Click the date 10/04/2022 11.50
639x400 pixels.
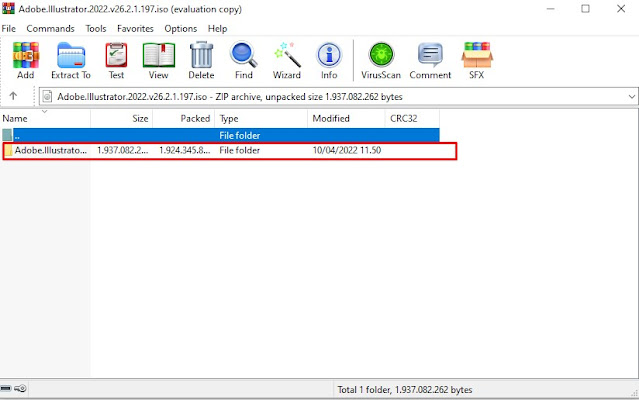tap(347, 150)
